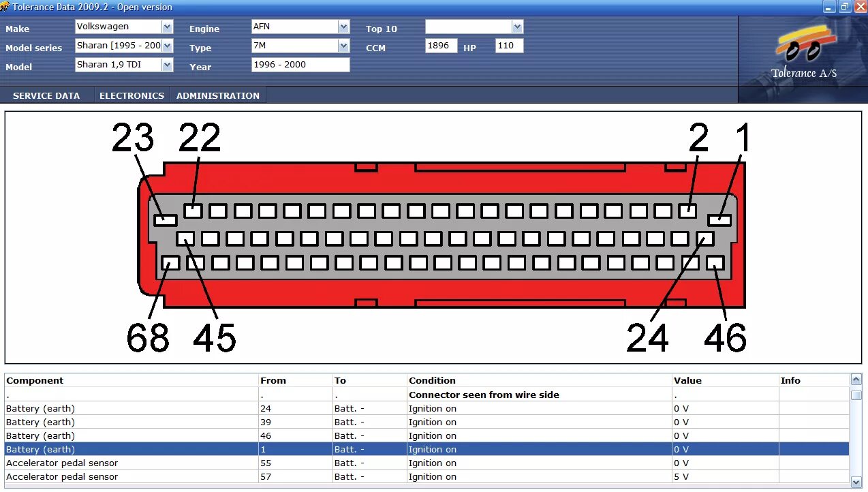Sort table by Component column header

(35, 380)
